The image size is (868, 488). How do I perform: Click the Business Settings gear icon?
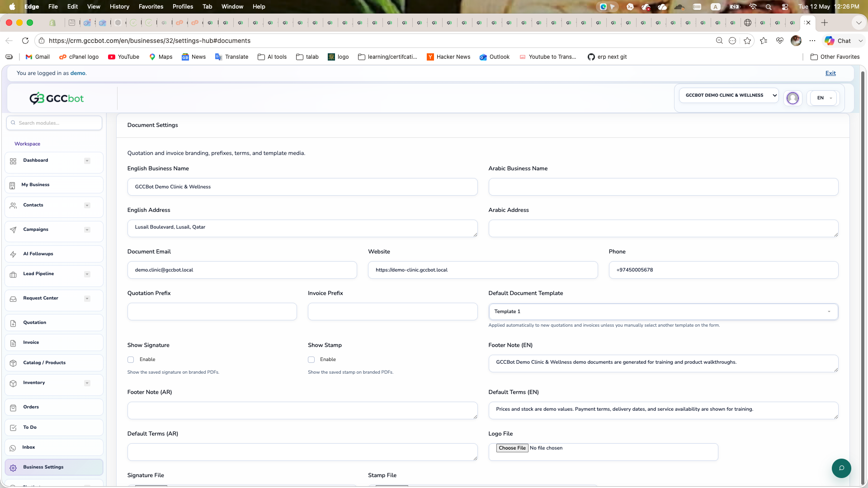click(x=13, y=468)
